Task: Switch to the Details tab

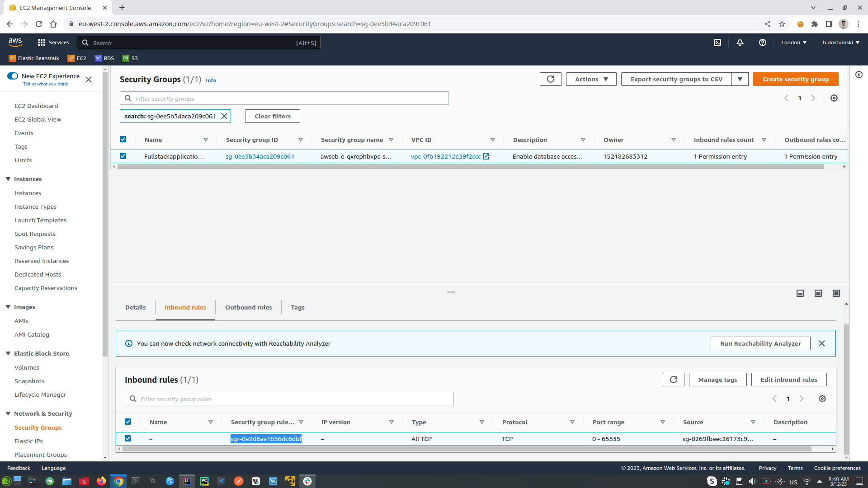Action: 135,307
